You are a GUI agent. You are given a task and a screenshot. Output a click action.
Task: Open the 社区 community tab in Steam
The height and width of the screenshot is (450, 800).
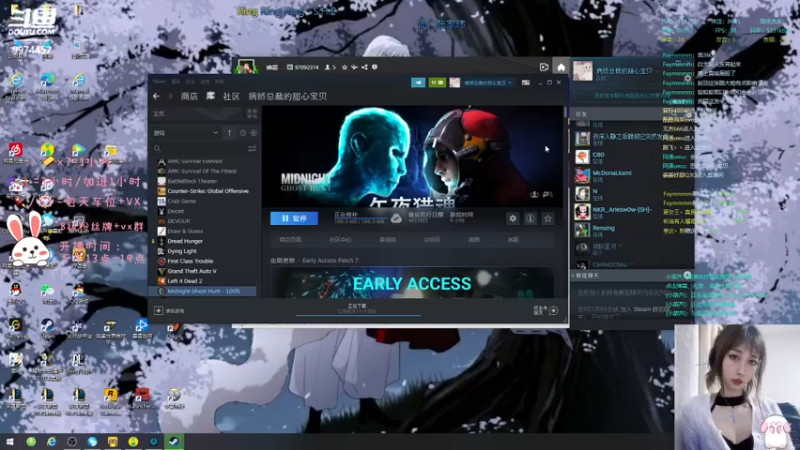click(x=231, y=96)
